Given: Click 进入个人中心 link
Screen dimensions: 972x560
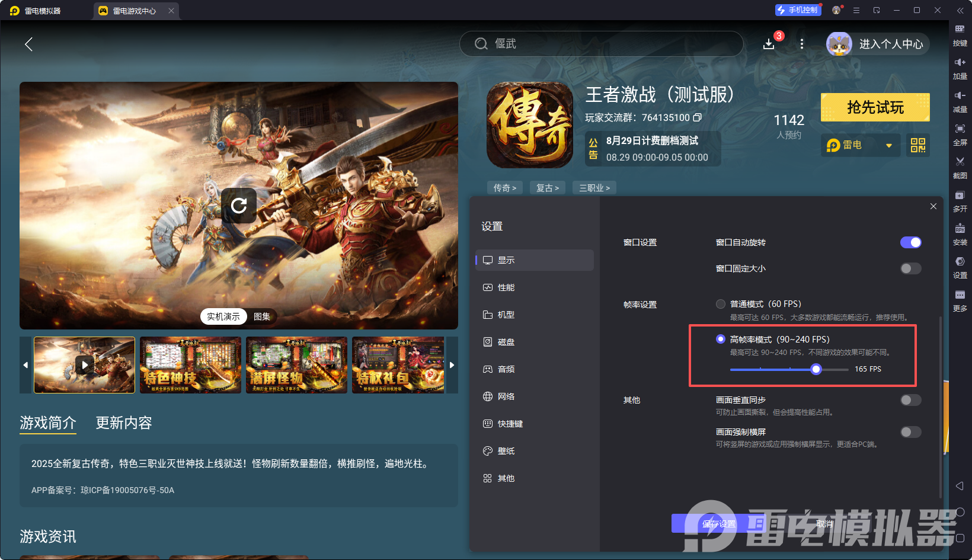Looking at the screenshot, I should [891, 44].
